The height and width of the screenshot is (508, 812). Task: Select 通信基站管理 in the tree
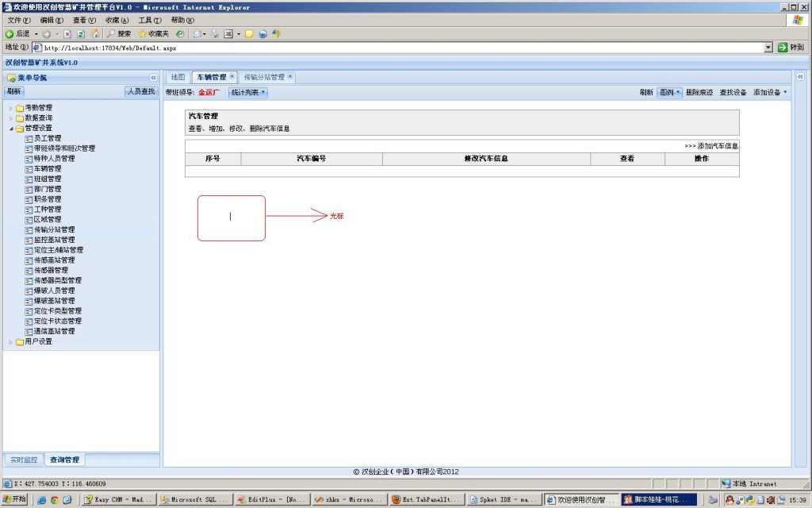coord(55,331)
